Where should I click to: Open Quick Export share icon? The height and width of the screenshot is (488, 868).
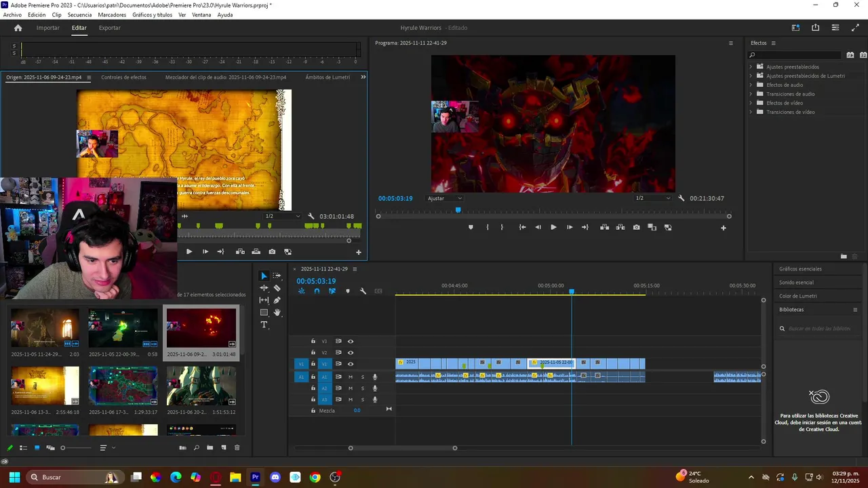[x=815, y=28]
